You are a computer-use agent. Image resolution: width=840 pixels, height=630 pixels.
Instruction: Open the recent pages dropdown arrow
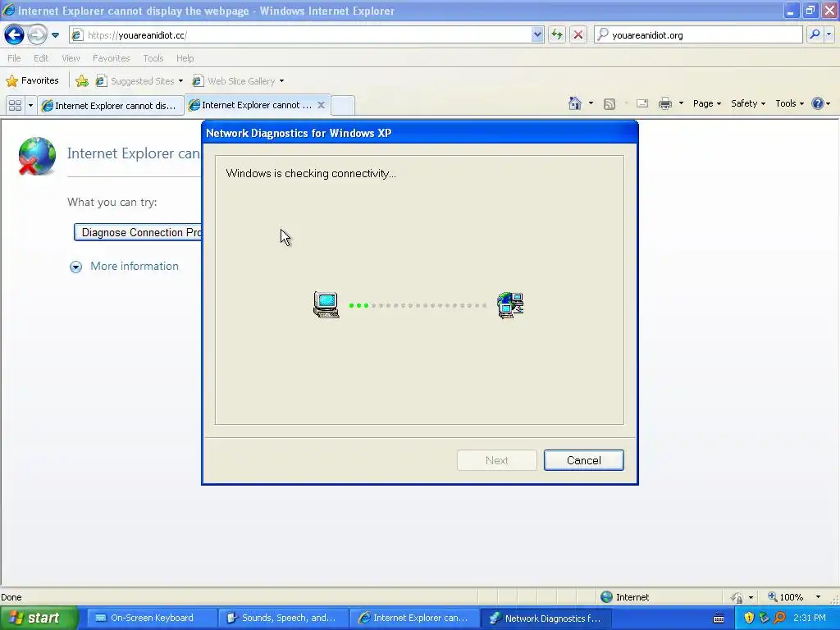click(x=55, y=35)
